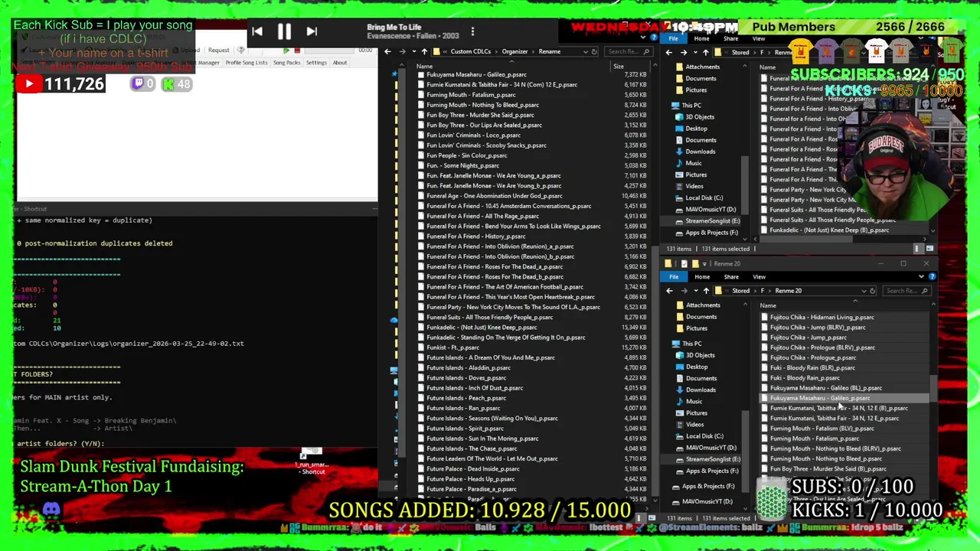Open Share tab in top-right Explorer window
The height and width of the screenshot is (551, 980).
click(731, 38)
